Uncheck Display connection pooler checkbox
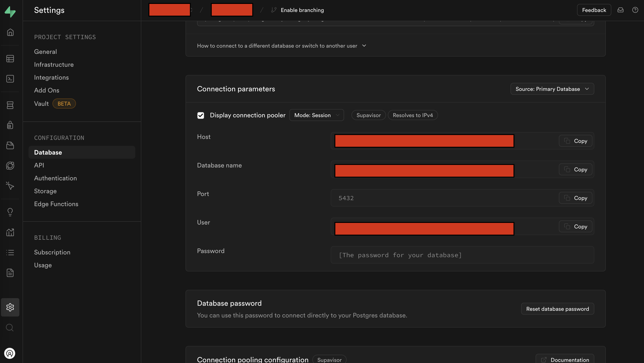644x363 pixels. [x=200, y=115]
